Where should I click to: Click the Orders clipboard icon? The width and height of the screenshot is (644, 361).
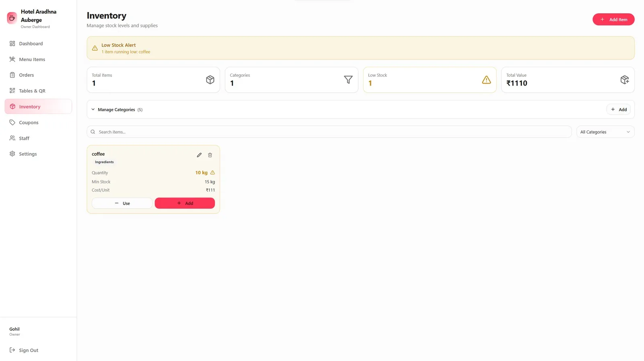(12, 75)
